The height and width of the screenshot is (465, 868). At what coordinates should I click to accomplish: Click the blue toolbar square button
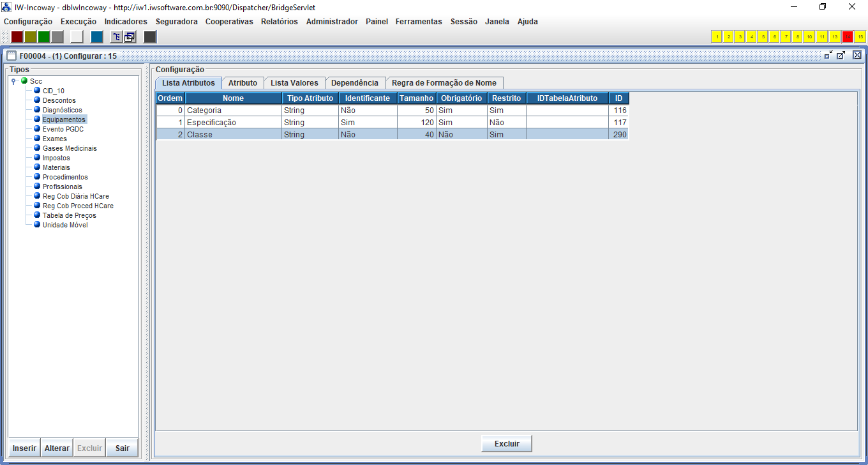coord(96,37)
